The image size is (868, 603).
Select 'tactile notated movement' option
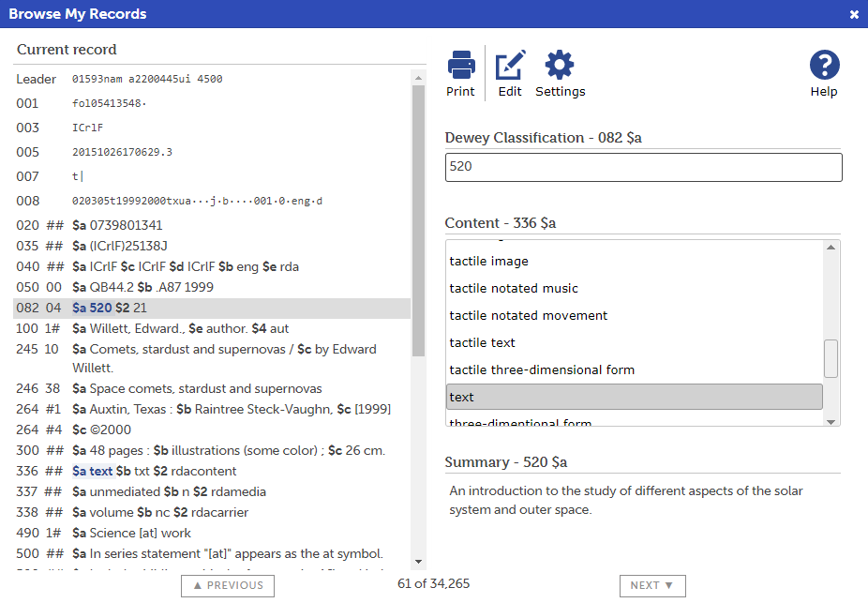coord(529,316)
